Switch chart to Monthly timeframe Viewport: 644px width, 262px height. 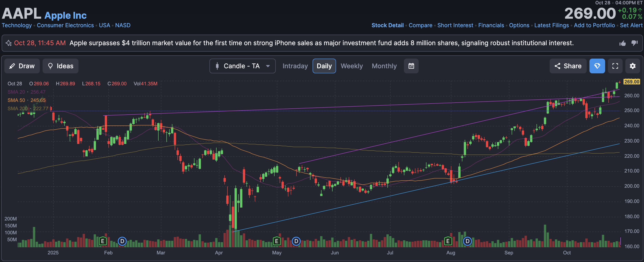pyautogui.click(x=384, y=66)
